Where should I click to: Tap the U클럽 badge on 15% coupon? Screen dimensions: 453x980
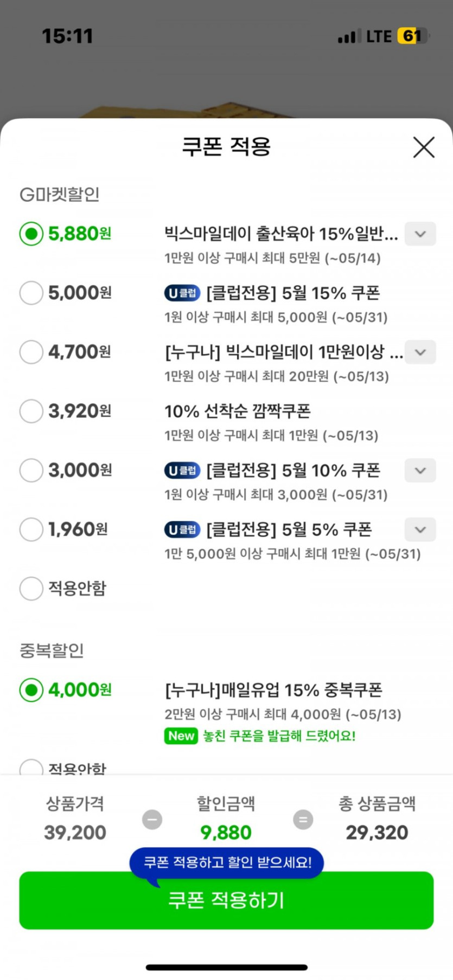[x=182, y=293]
